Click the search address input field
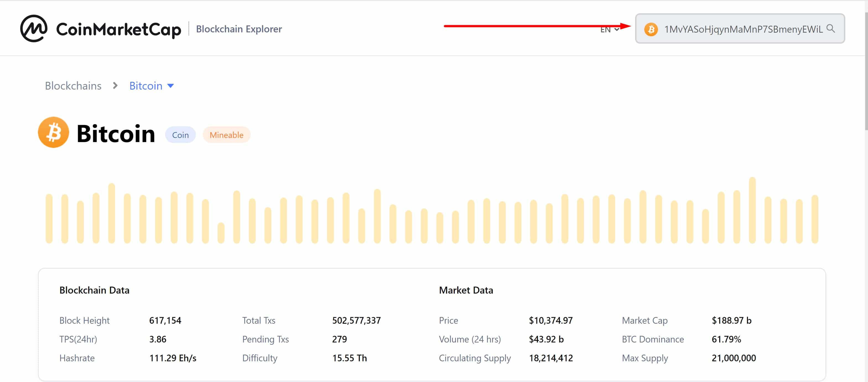This screenshot has width=868, height=382. [x=740, y=29]
